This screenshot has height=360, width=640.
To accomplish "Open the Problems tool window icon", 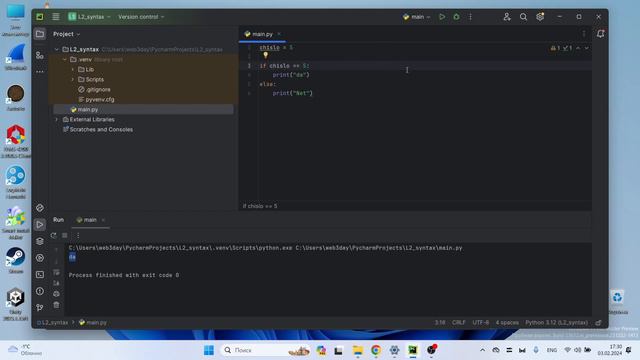I will (x=40, y=291).
